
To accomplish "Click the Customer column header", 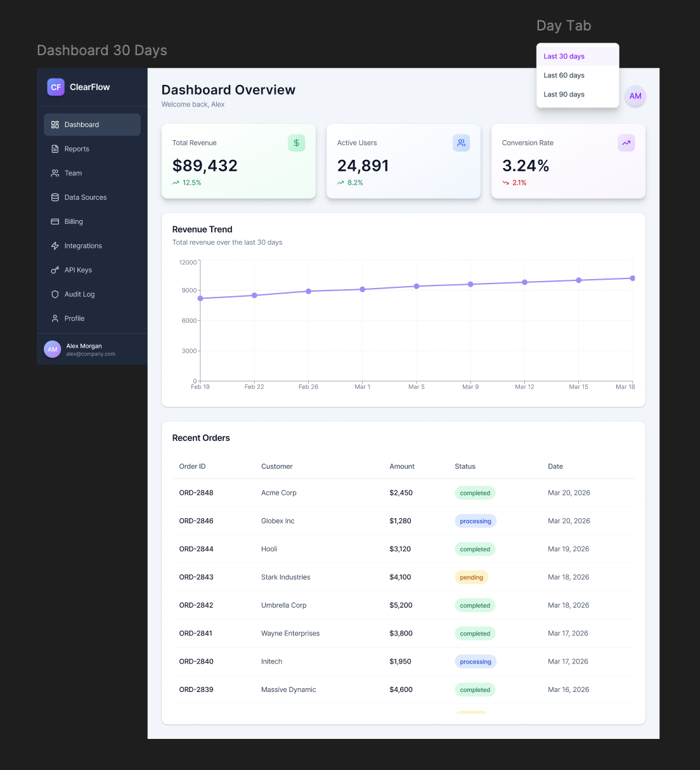I will coord(276,466).
